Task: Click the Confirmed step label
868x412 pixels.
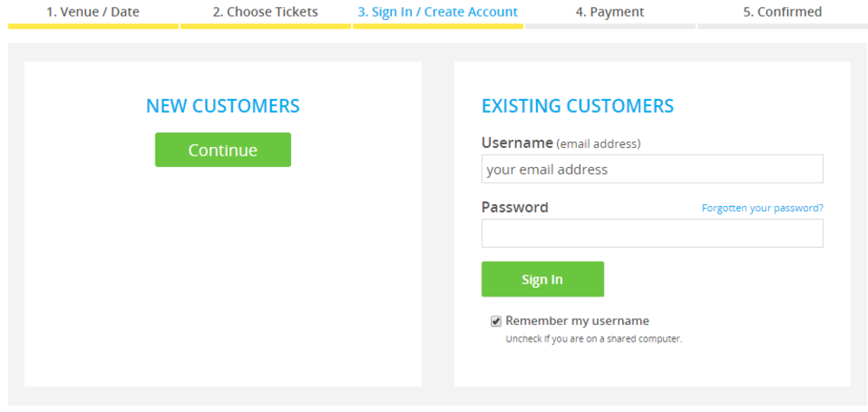Action: pyautogui.click(x=782, y=12)
